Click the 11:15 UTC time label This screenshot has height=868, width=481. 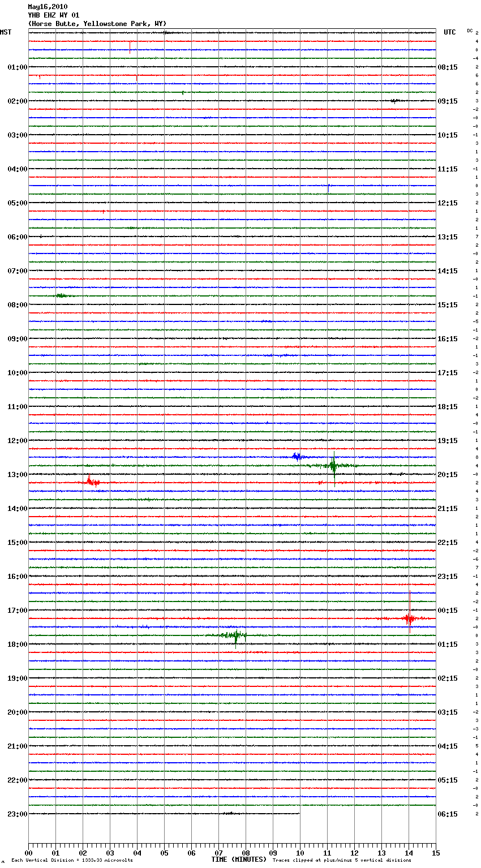[448, 169]
